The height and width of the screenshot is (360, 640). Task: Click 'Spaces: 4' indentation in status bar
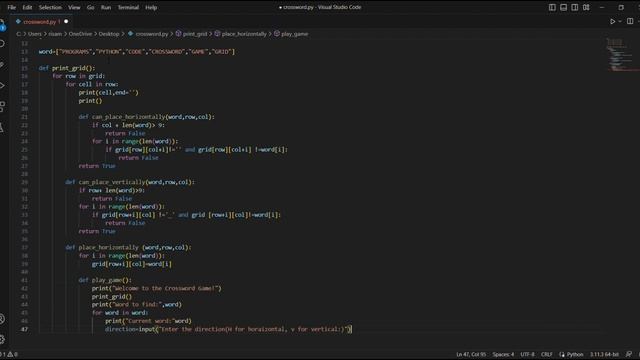tap(503, 354)
